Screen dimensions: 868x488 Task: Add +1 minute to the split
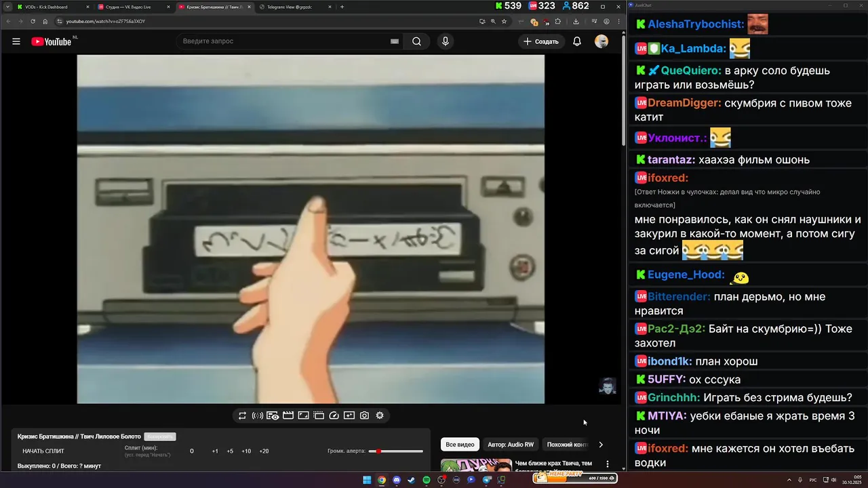[x=215, y=451]
